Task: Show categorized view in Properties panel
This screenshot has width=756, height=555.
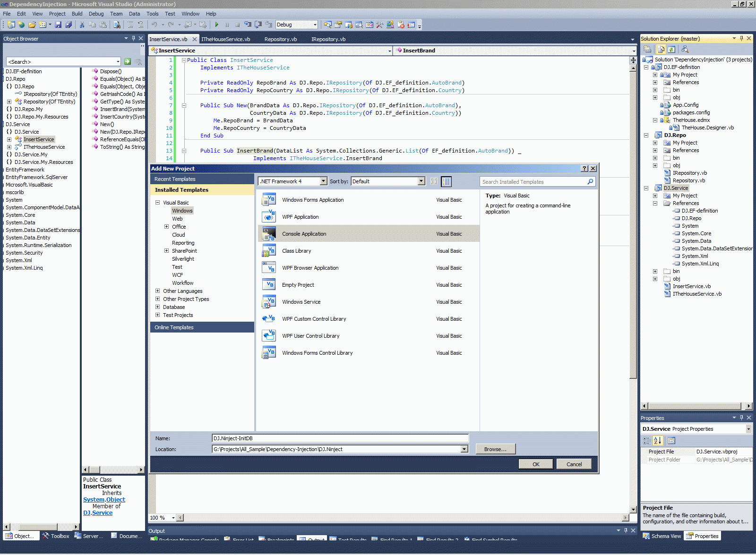Action: (647, 441)
